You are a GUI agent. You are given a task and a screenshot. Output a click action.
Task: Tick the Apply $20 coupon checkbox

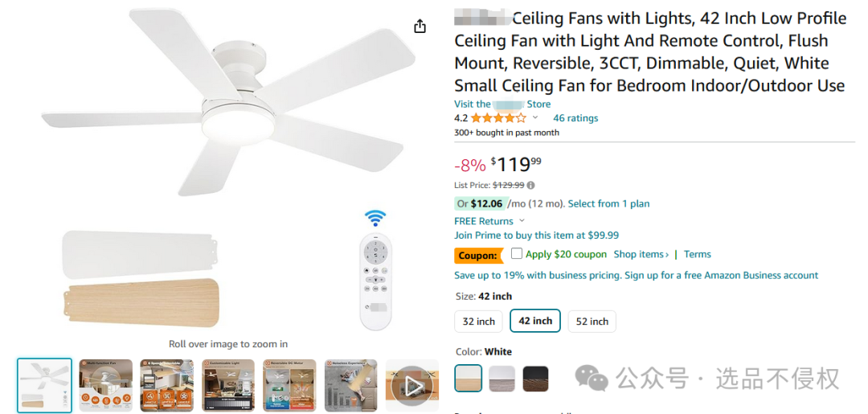pyautogui.click(x=517, y=254)
